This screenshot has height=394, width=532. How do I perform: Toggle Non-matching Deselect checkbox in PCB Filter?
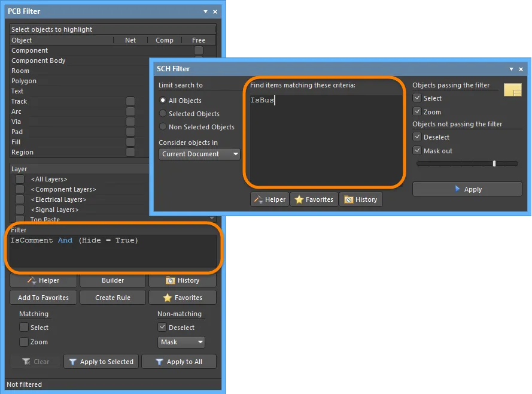(x=162, y=327)
